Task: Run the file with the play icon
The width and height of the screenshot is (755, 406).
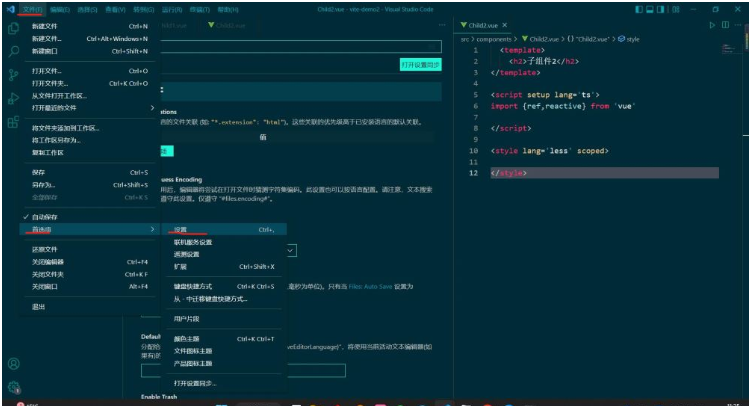Action: 712,25
